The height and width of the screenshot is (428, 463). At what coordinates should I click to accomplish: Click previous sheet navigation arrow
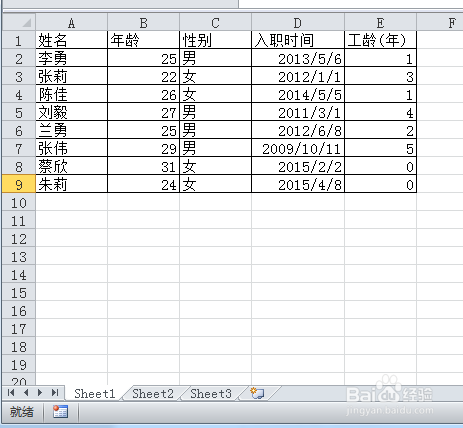click(x=26, y=392)
